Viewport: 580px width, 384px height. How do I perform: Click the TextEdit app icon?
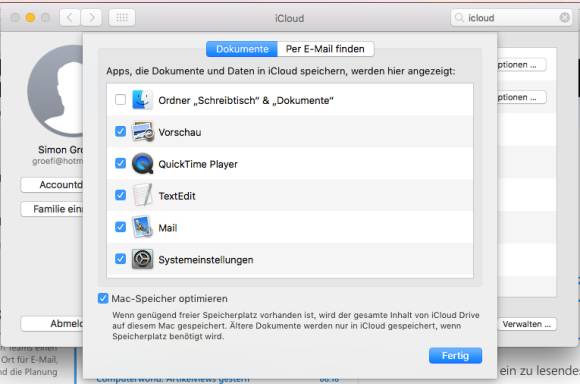(x=142, y=195)
